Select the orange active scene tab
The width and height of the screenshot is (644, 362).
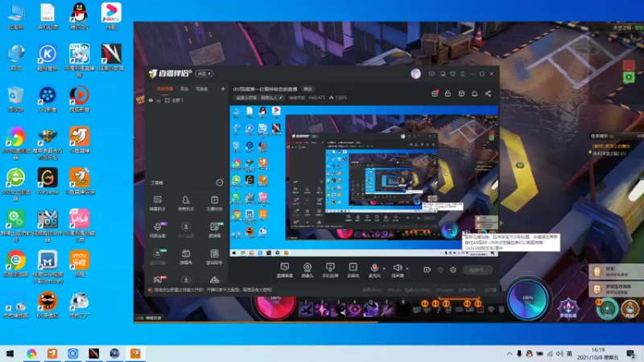(165, 89)
